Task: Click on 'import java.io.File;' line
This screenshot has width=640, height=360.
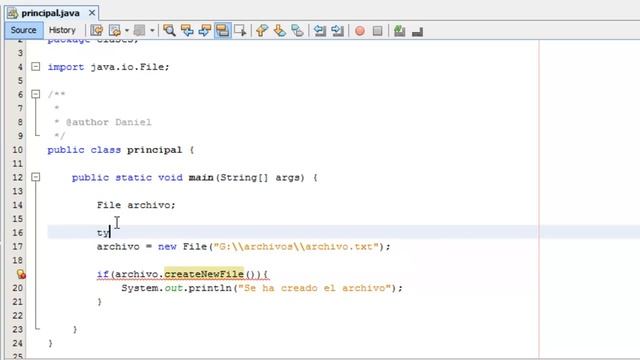Action: coord(109,67)
